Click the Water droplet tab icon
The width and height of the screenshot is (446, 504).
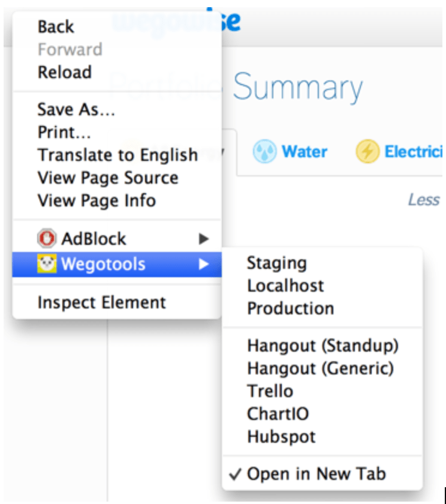(263, 152)
